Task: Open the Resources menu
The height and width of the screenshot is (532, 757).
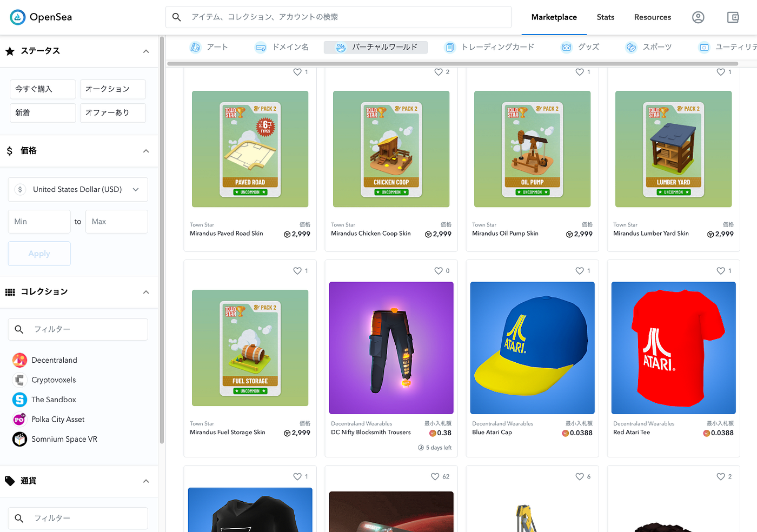Action: click(653, 17)
